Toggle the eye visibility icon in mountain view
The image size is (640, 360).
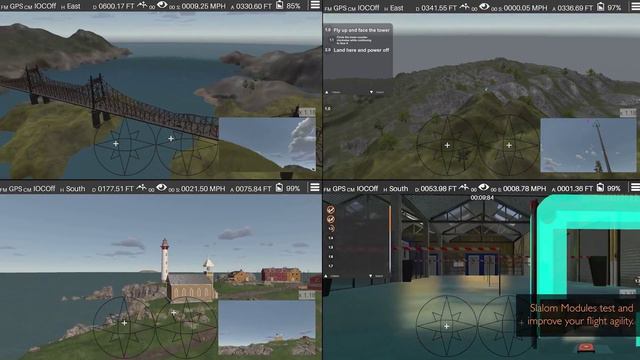(484, 7)
